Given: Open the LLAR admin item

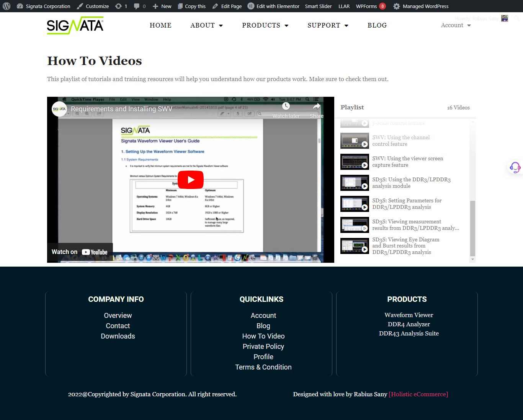Looking at the screenshot, I should pos(344,6).
